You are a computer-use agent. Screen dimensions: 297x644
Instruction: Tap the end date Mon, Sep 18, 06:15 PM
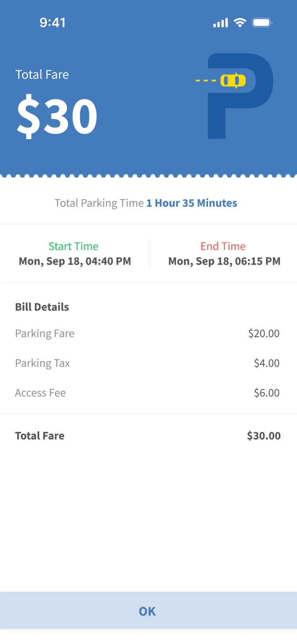[x=224, y=261]
